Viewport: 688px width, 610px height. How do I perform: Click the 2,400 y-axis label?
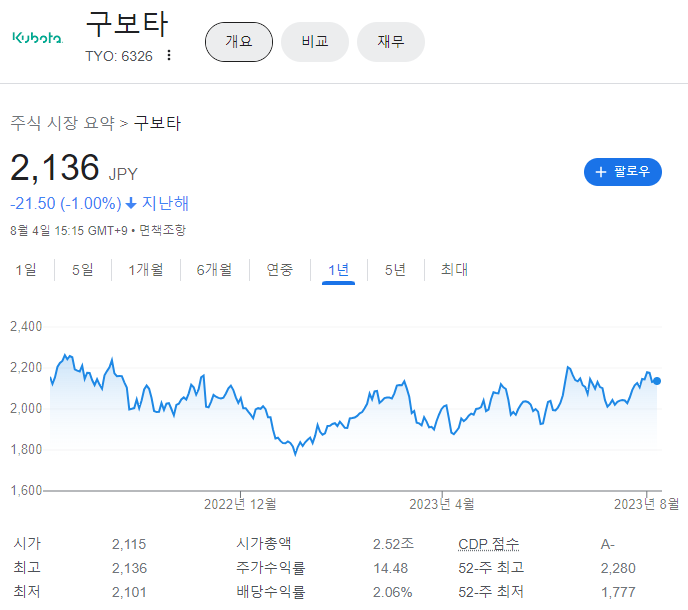(26, 327)
